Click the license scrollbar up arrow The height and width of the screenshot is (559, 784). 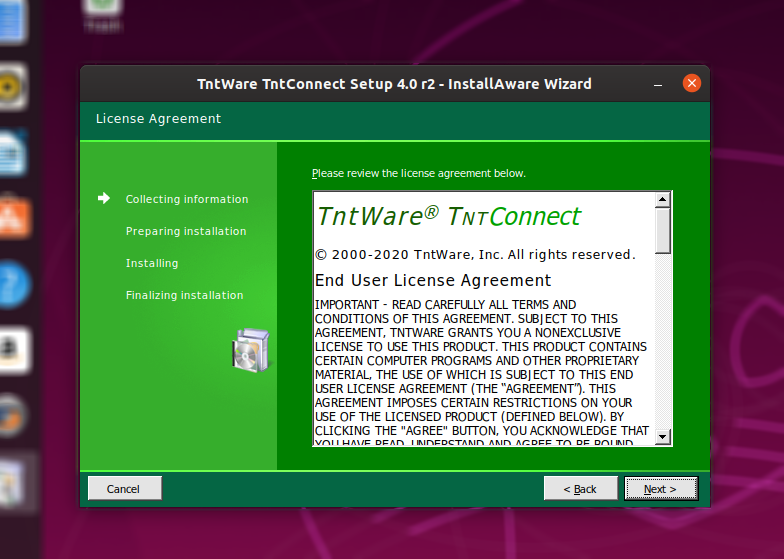[662, 200]
